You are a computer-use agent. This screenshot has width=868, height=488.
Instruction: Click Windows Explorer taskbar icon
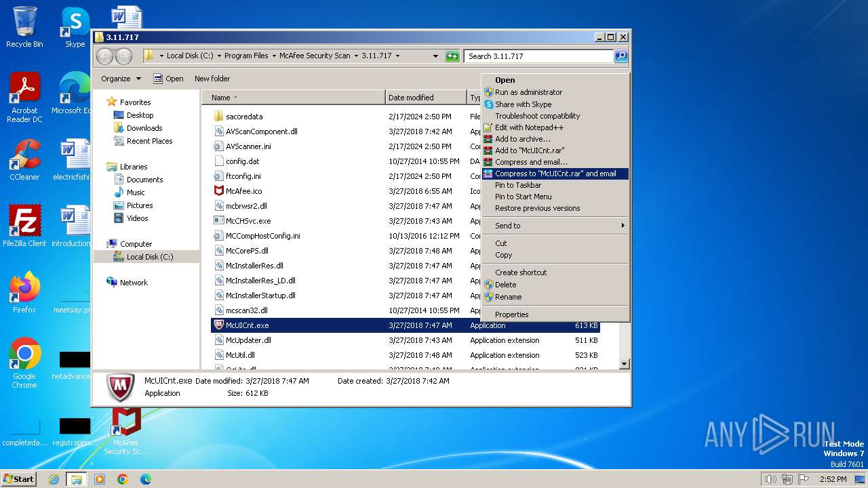click(x=76, y=479)
